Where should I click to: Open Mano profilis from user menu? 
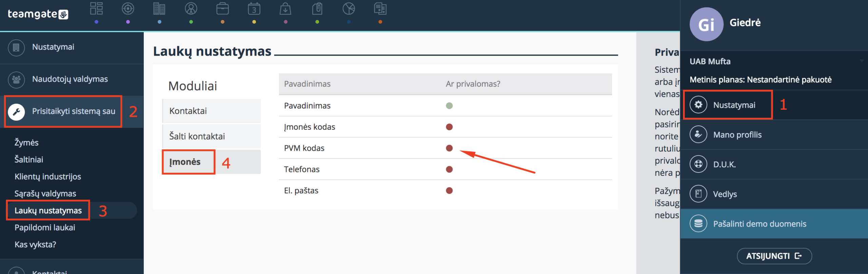[774, 134]
